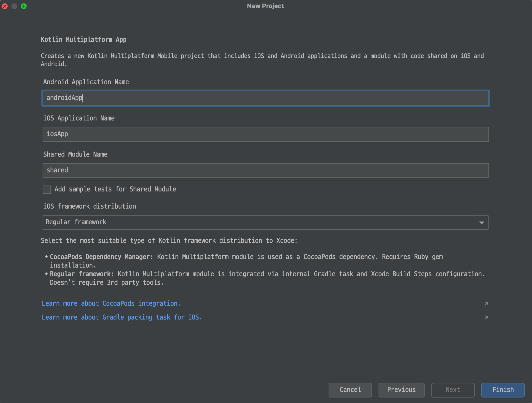The image size is (532, 403).
Task: Open Learn more about Gradle packing task link
Action: coord(122,317)
